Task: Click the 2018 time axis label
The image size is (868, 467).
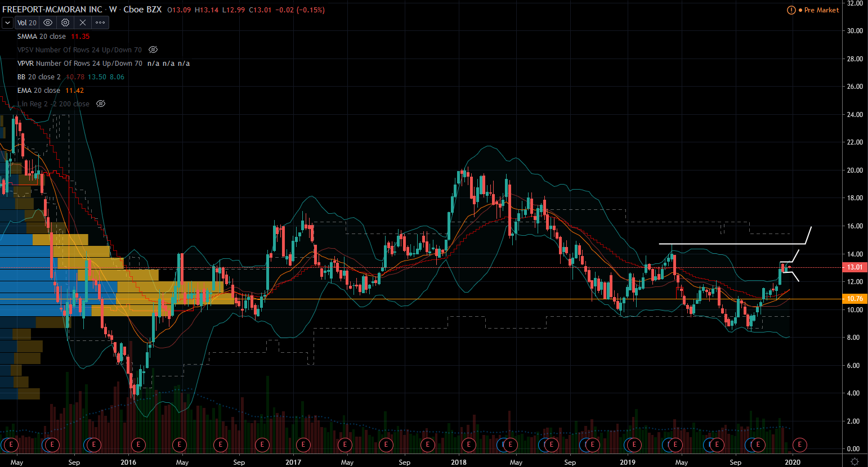Action: 459,462
